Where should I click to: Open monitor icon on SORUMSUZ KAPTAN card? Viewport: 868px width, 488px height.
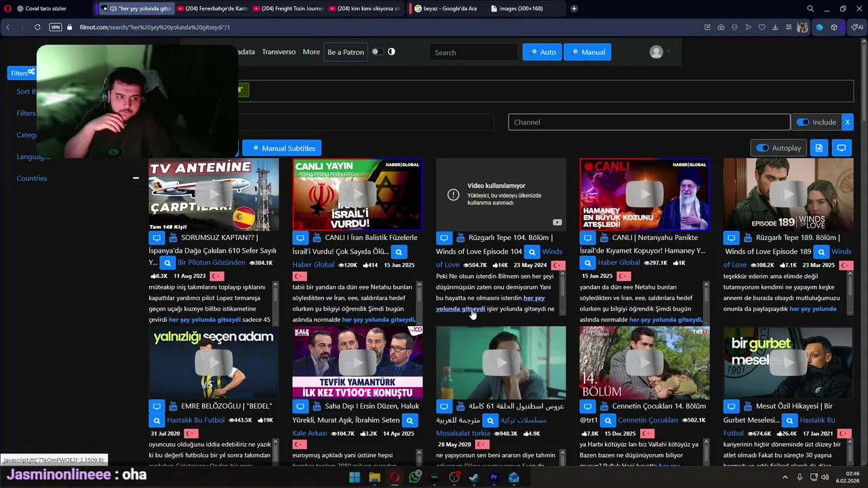tap(157, 238)
